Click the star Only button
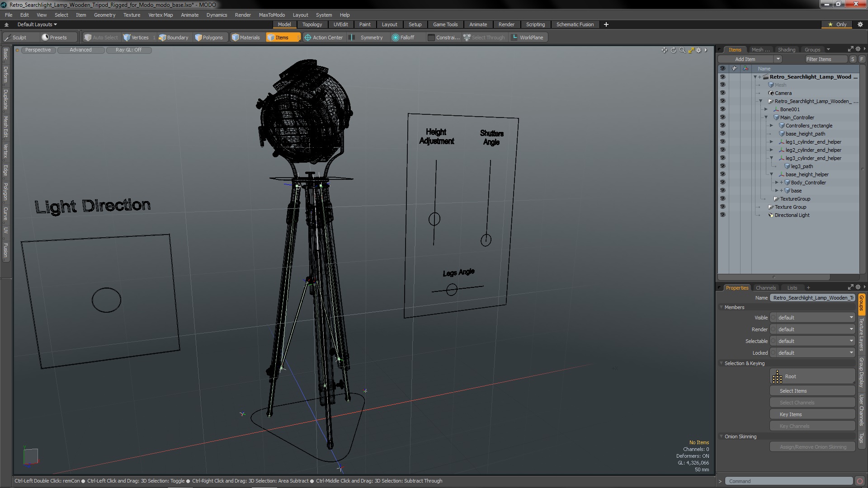 (837, 24)
